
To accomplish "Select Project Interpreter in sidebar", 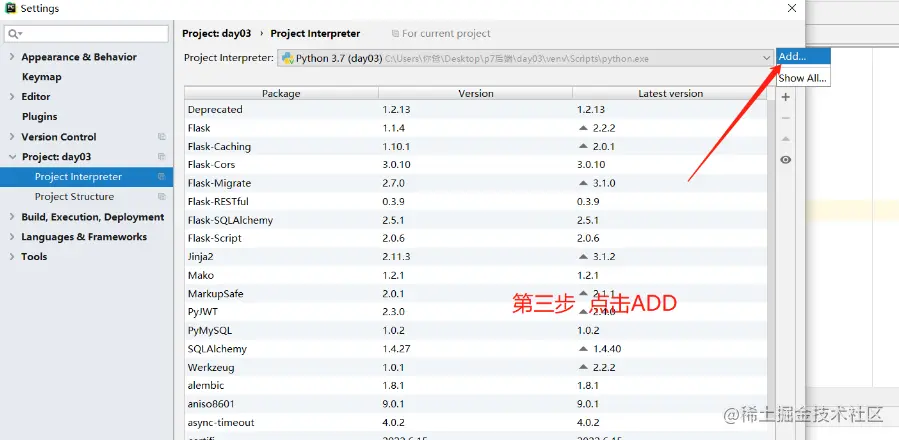I will coord(86,177).
